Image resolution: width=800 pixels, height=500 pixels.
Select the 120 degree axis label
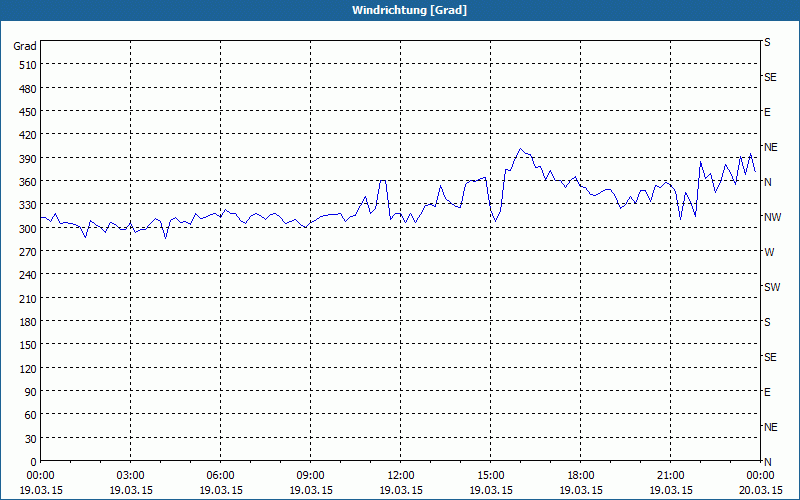tap(29, 369)
